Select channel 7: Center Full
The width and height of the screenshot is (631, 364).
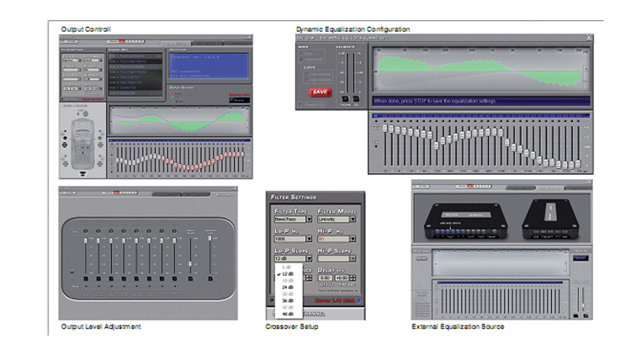pyautogui.click(x=135, y=87)
